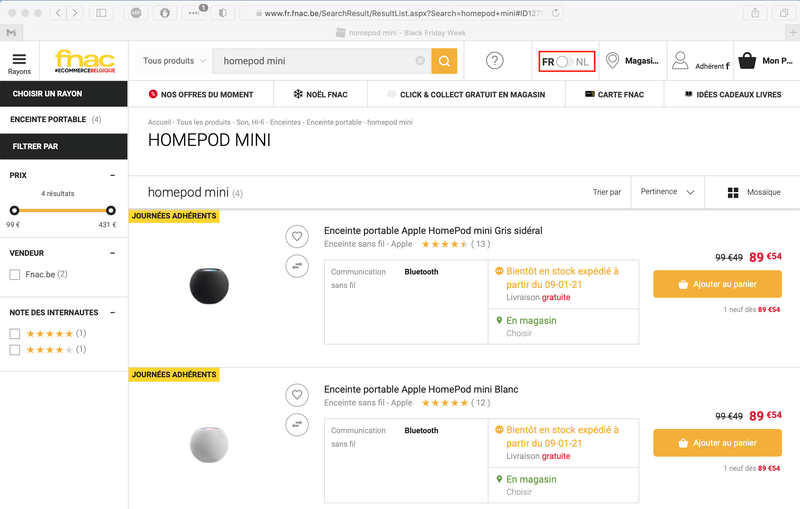This screenshot has height=509, width=800.
Task: Open the Rayons hamburger menu
Action: (19, 61)
